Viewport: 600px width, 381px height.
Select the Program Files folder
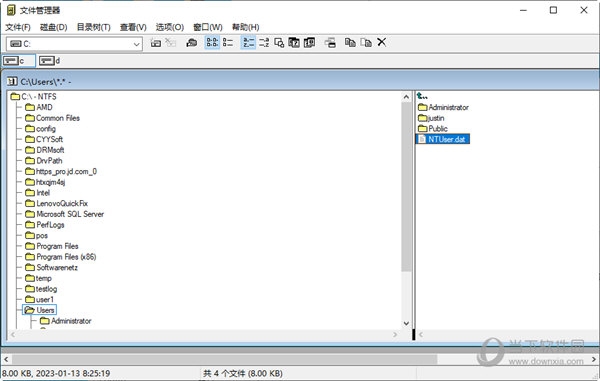pyautogui.click(x=52, y=246)
